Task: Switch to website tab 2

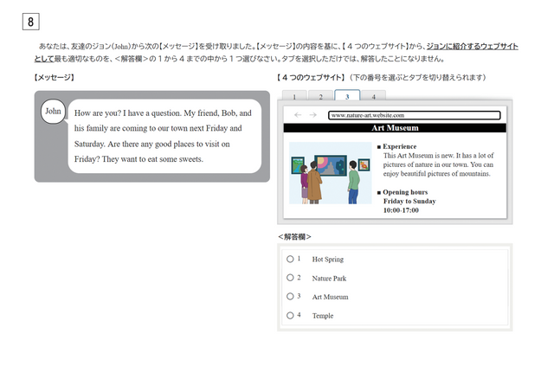Action: 320,96
